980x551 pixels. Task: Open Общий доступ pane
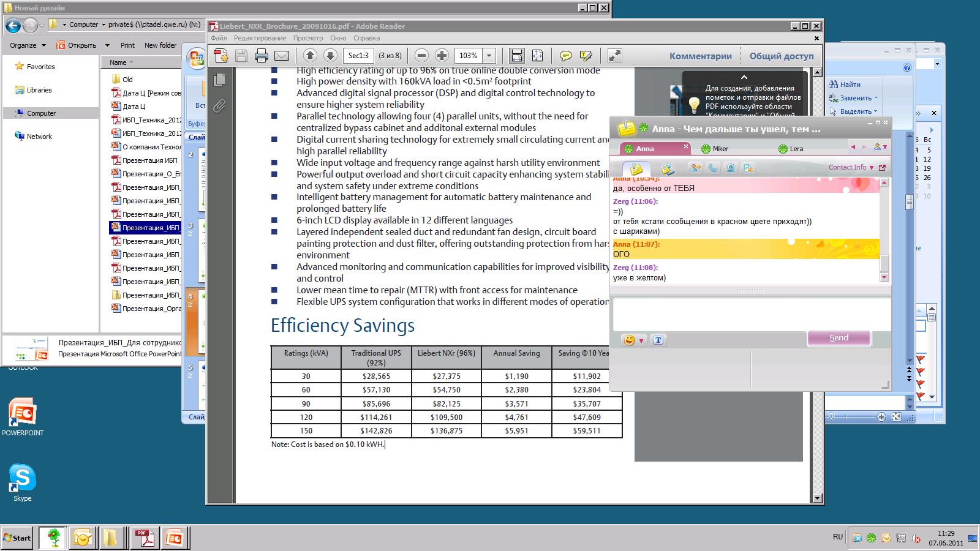tap(782, 56)
